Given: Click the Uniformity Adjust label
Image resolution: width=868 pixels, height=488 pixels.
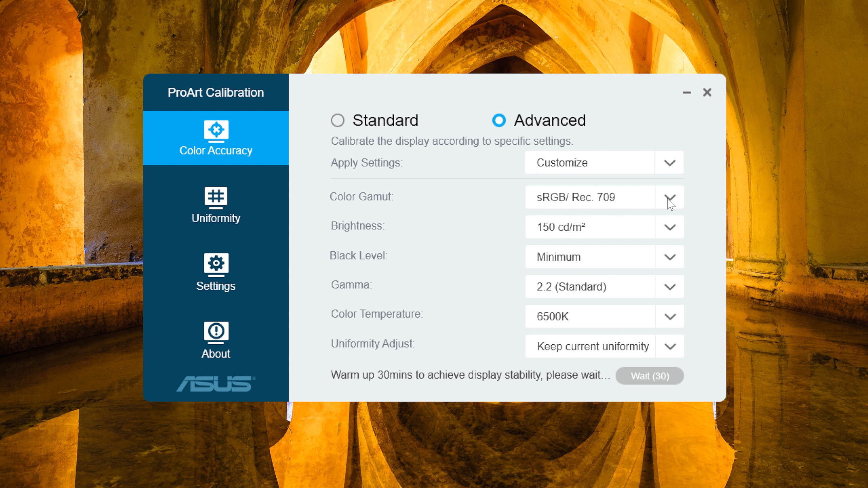Looking at the screenshot, I should click(373, 344).
